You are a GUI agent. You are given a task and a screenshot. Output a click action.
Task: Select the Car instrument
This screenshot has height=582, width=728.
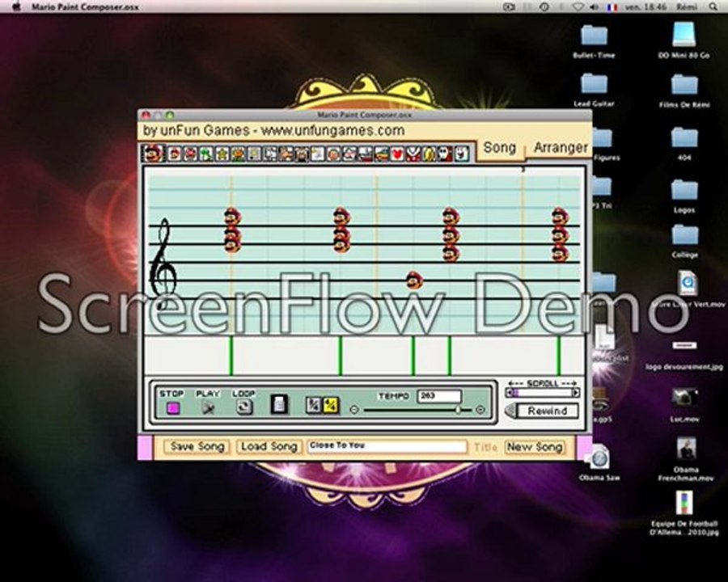click(381, 154)
